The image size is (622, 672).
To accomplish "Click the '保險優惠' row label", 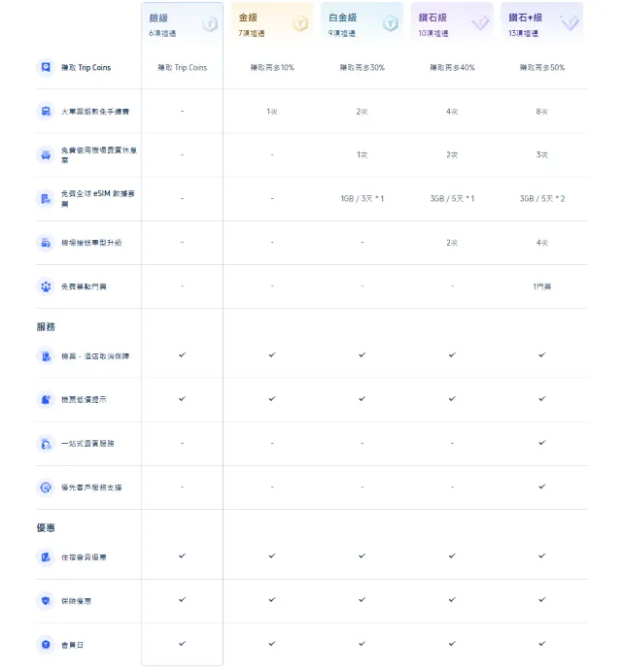I will pyautogui.click(x=76, y=601).
